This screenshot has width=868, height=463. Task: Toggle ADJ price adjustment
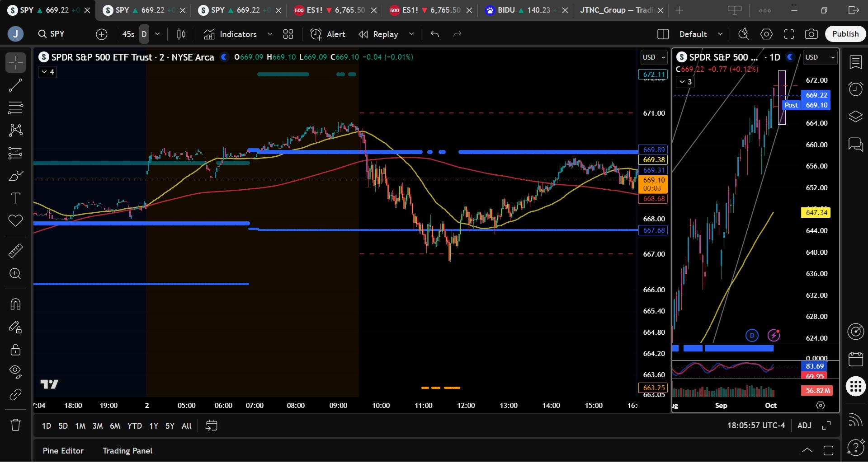804,426
